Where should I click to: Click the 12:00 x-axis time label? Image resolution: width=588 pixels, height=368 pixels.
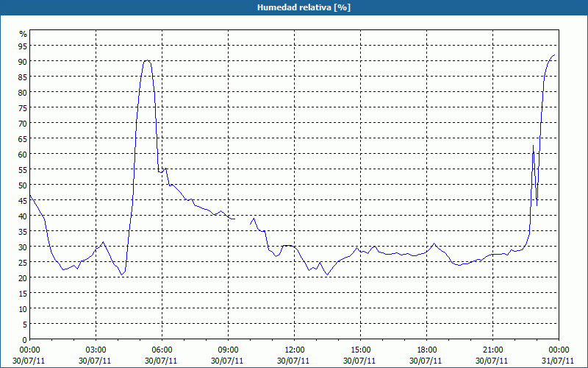tap(295, 350)
